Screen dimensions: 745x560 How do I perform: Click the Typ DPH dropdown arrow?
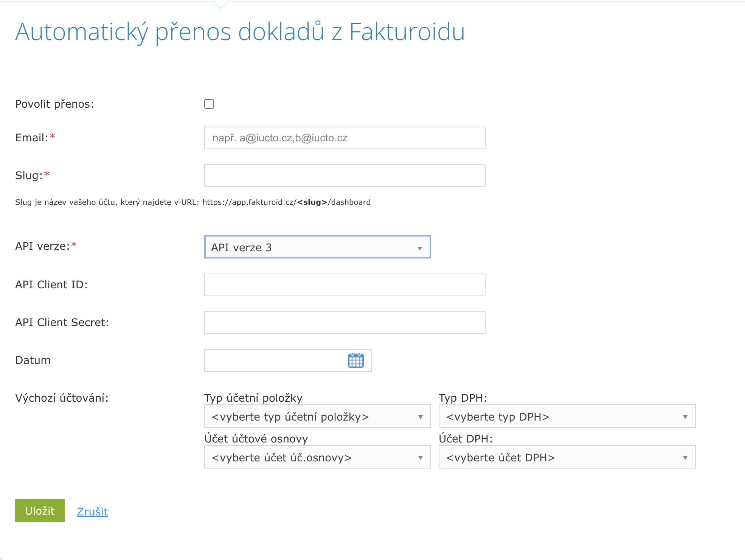[685, 417]
